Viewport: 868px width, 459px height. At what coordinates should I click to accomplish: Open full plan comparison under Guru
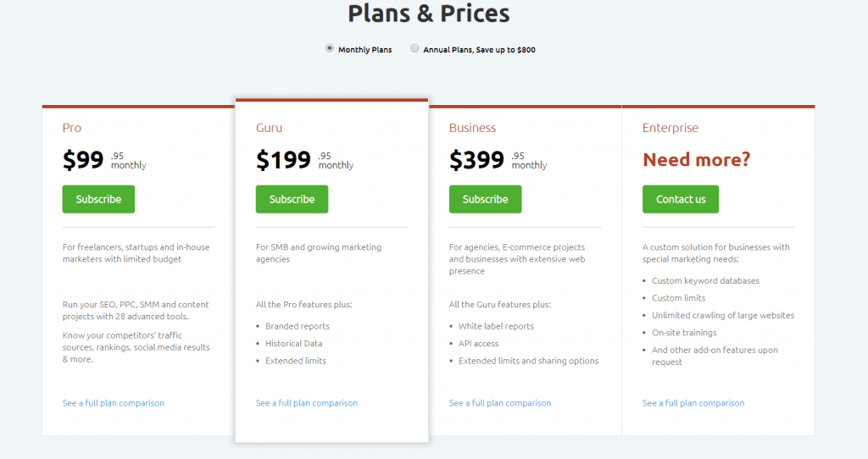coord(307,403)
